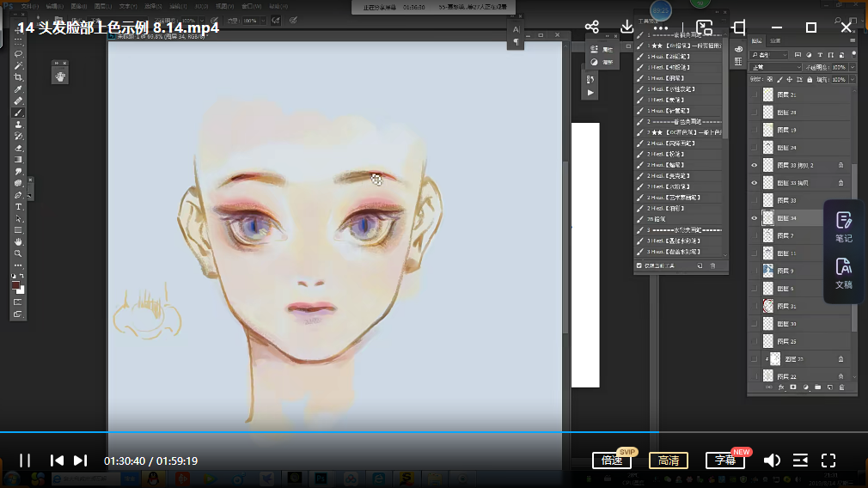Open the layer fill 100% dropdown
The height and width of the screenshot is (488, 868).
tap(852, 80)
